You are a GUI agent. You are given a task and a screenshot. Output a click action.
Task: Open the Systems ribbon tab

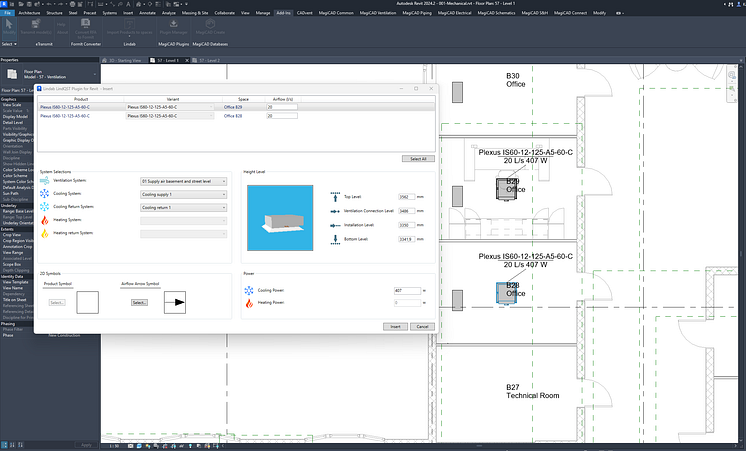(x=109, y=13)
